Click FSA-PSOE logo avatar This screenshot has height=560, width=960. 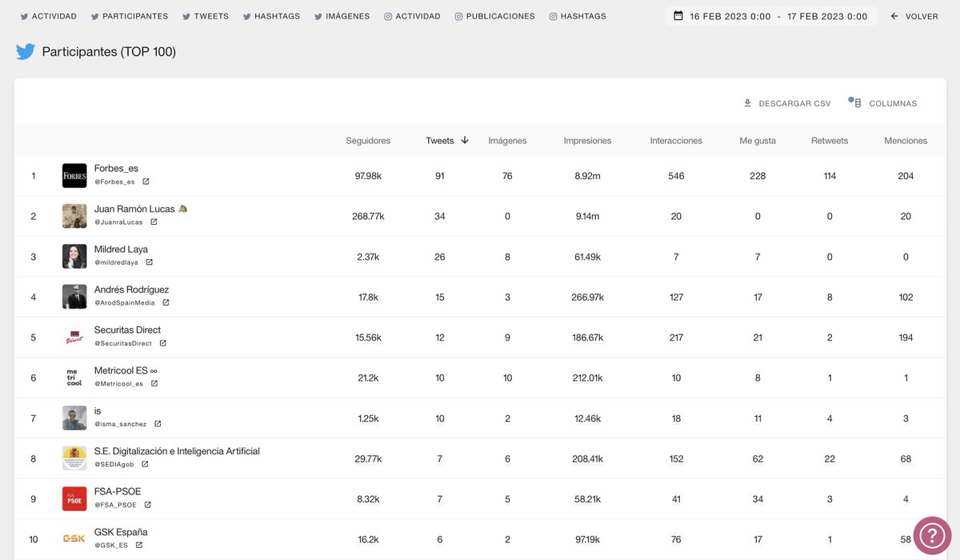coord(74,498)
